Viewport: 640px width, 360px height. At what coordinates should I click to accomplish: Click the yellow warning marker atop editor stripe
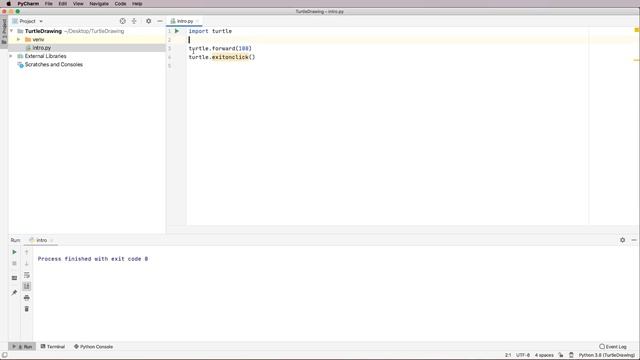point(636,30)
